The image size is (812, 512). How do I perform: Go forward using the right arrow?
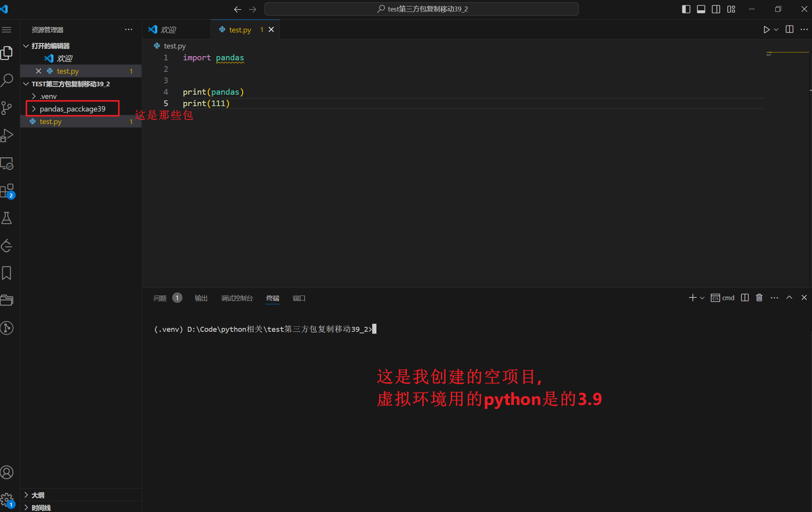pyautogui.click(x=252, y=9)
